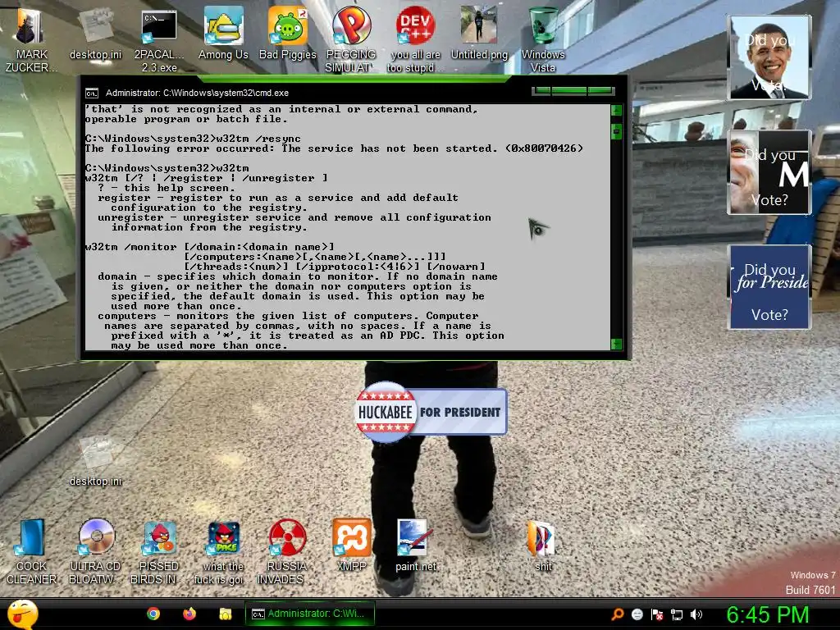This screenshot has height=630, width=840.
Task: Click the 'may be used more than once.' line
Action: pyautogui.click(x=199, y=345)
